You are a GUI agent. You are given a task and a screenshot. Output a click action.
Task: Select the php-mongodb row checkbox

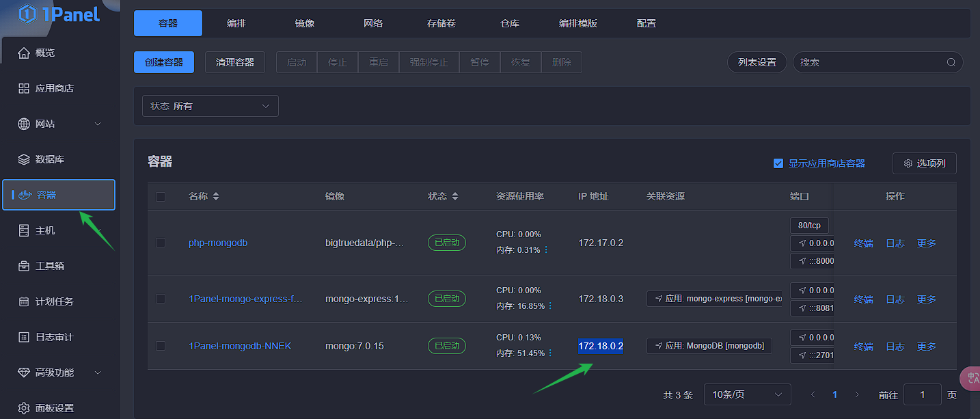tap(161, 243)
